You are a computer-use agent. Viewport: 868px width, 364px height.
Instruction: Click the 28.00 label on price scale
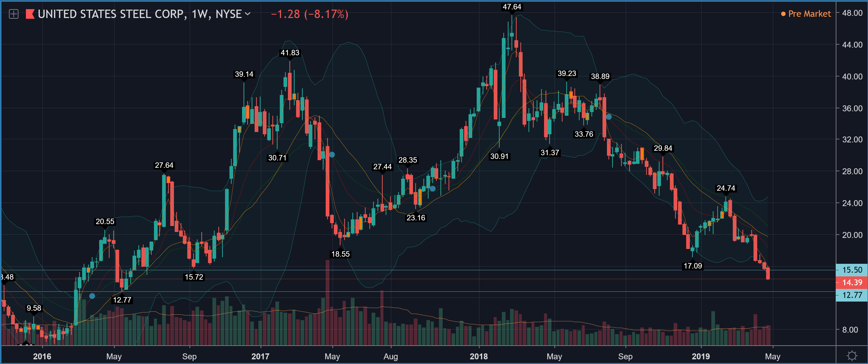tap(852, 171)
